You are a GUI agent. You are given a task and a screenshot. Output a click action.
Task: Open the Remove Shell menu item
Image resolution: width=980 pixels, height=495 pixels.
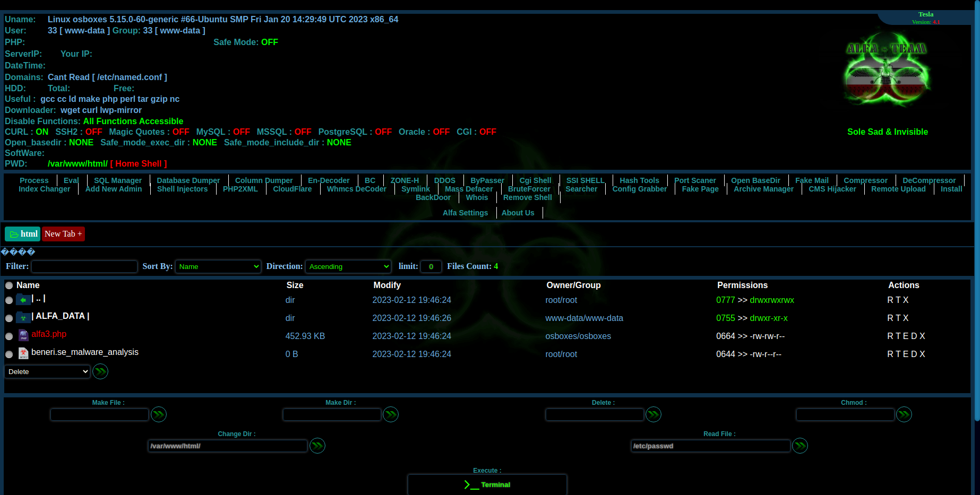coord(528,197)
